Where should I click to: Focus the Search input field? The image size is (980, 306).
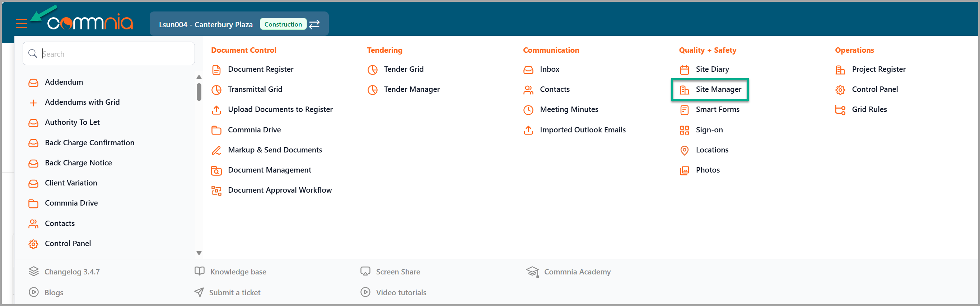click(x=109, y=53)
